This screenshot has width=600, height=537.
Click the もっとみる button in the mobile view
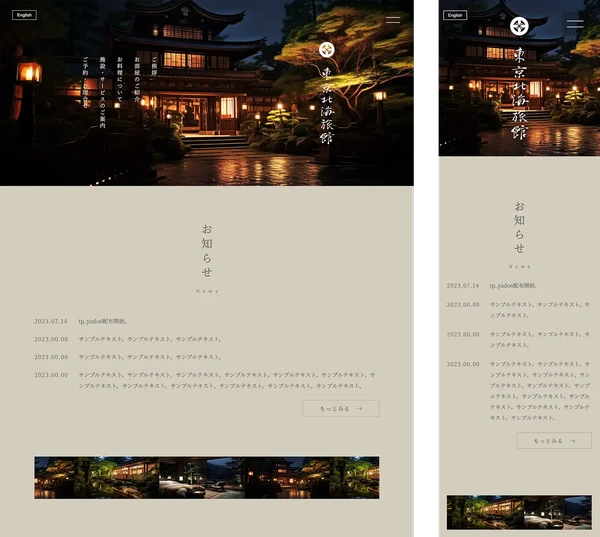(554, 441)
